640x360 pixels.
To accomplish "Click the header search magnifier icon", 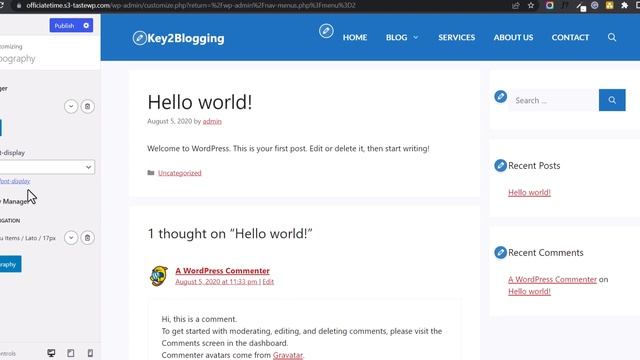I will [611, 37].
